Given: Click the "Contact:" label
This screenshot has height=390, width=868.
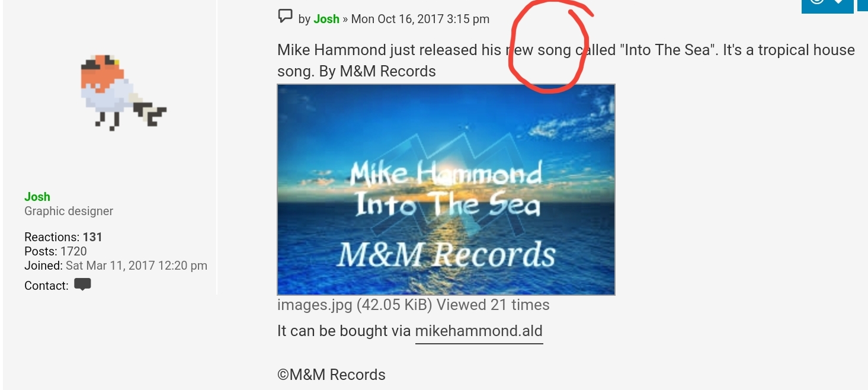Looking at the screenshot, I should [x=46, y=286].
